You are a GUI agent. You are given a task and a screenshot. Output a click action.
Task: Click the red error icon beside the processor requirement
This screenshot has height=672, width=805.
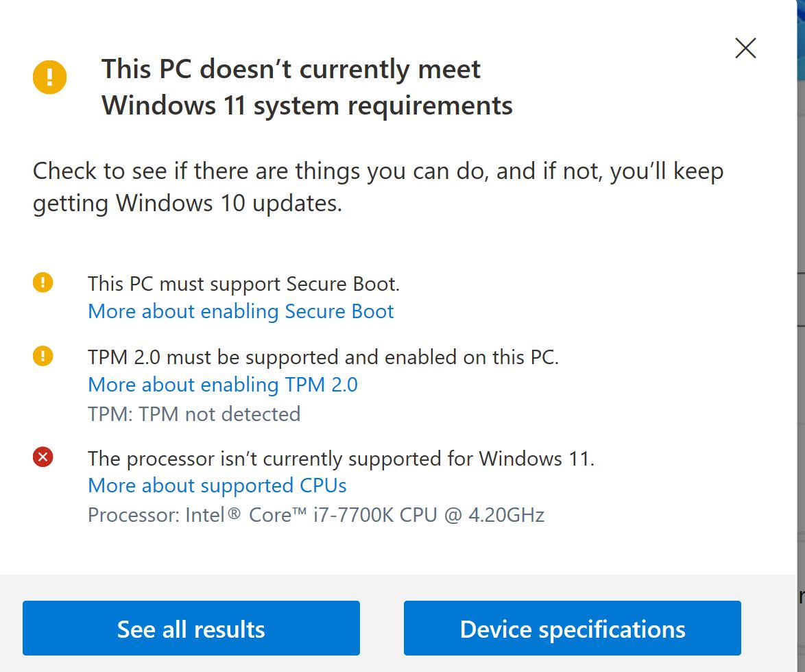[43, 458]
